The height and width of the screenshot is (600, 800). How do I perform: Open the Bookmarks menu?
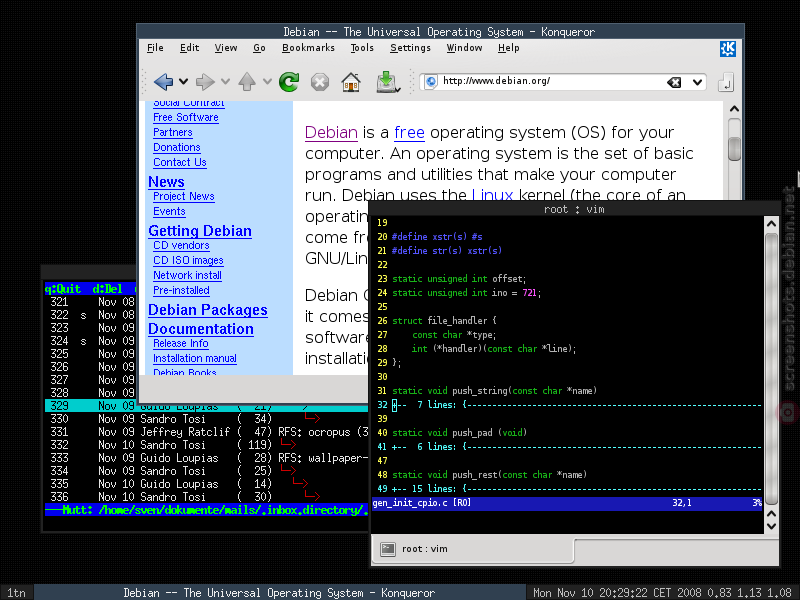point(308,48)
